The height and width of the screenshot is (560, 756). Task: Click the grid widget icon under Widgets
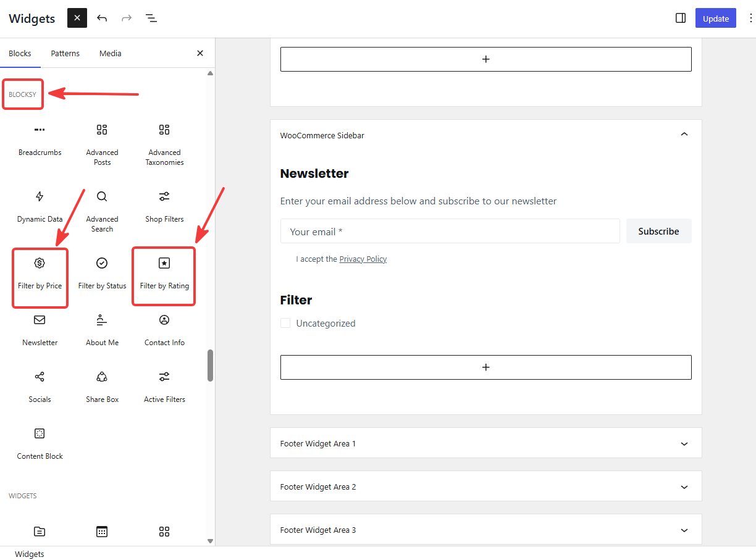click(x=164, y=532)
